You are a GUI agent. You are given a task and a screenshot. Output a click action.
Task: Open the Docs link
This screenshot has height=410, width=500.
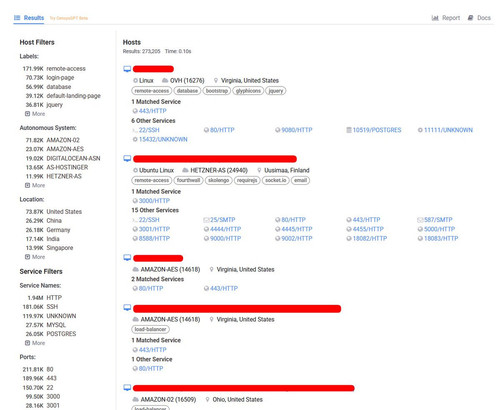tap(479, 18)
